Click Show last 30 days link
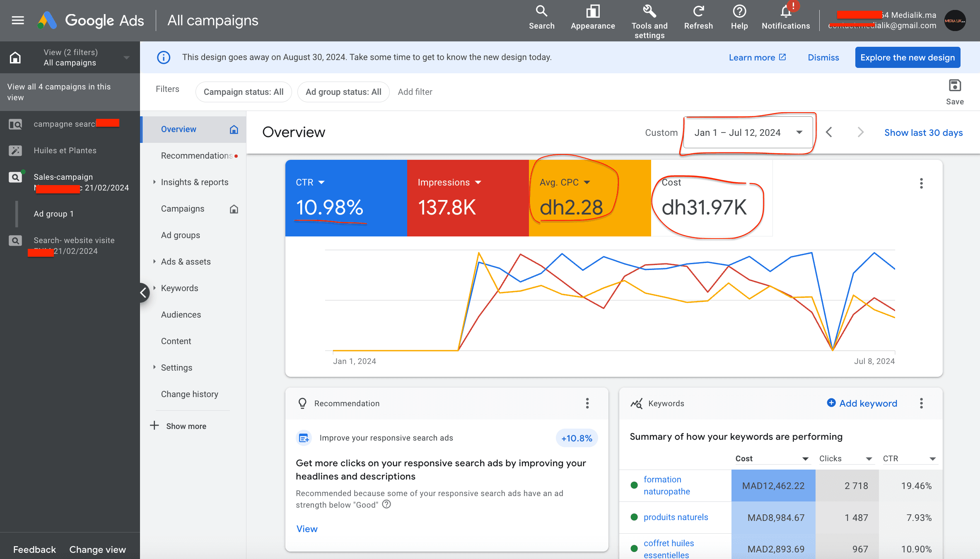The width and height of the screenshot is (980, 559). coord(923,133)
